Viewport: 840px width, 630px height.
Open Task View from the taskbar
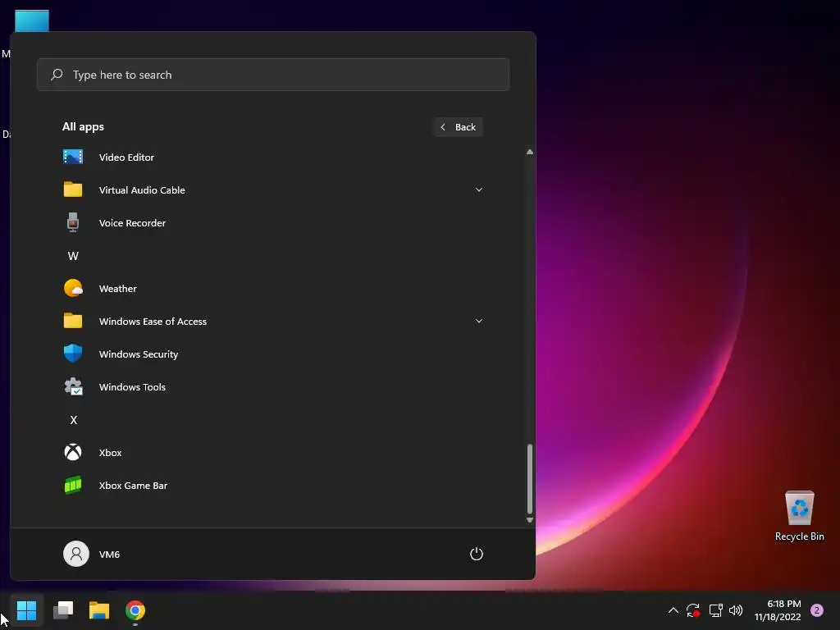coord(63,610)
